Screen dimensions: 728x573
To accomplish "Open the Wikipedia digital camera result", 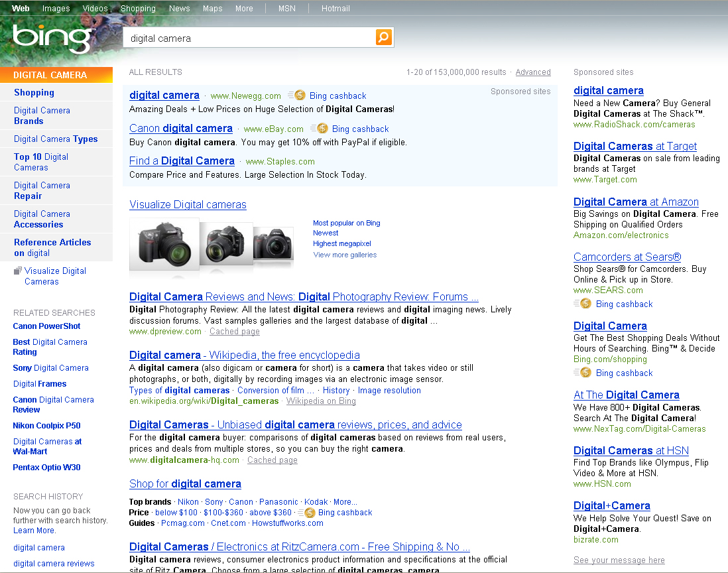I will tap(244, 355).
